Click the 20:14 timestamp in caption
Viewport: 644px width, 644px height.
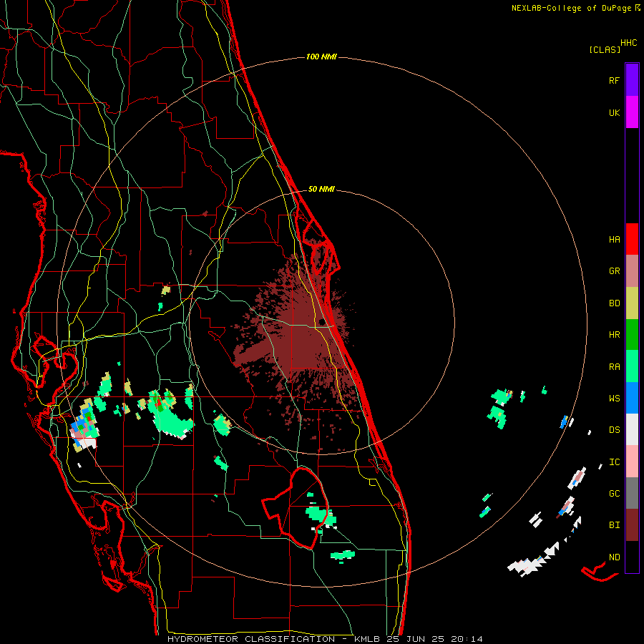pos(467,639)
